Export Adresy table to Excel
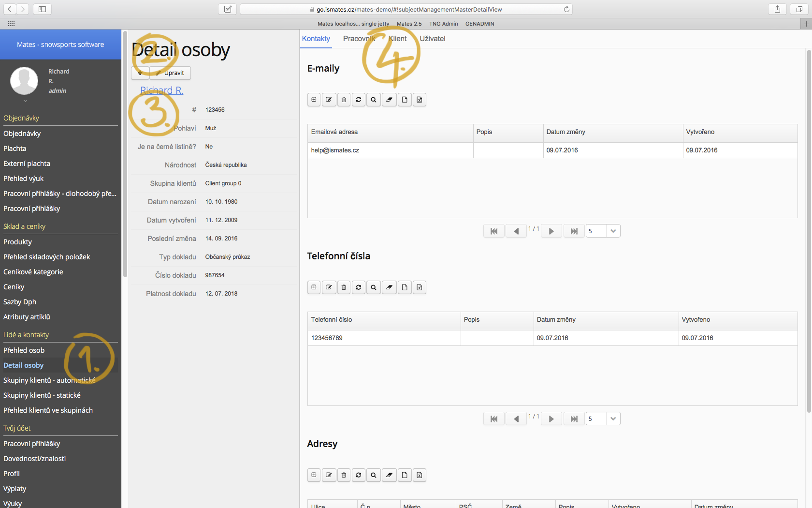 [420, 475]
